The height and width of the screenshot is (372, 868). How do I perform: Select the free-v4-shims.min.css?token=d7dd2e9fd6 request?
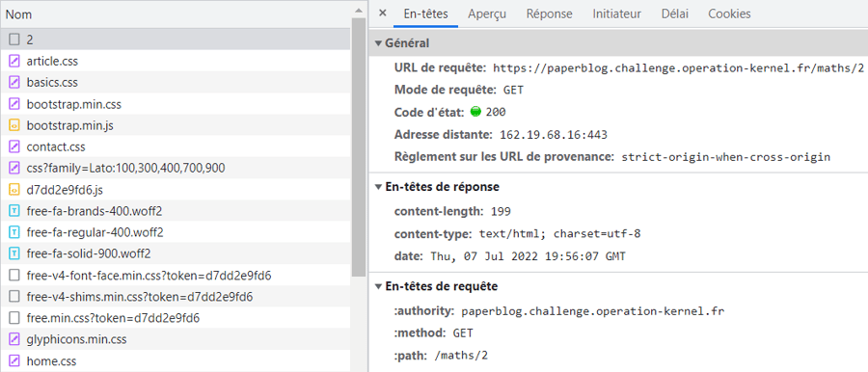[x=176, y=297]
